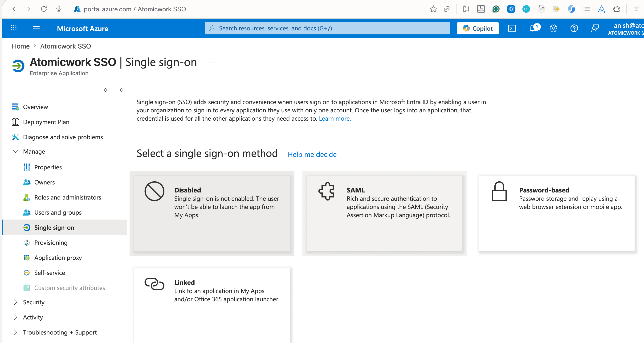Open the Help me decide link

coord(312,155)
